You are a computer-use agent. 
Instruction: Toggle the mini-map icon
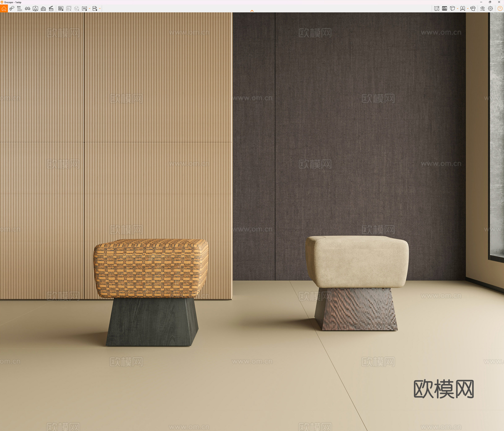(x=437, y=8)
